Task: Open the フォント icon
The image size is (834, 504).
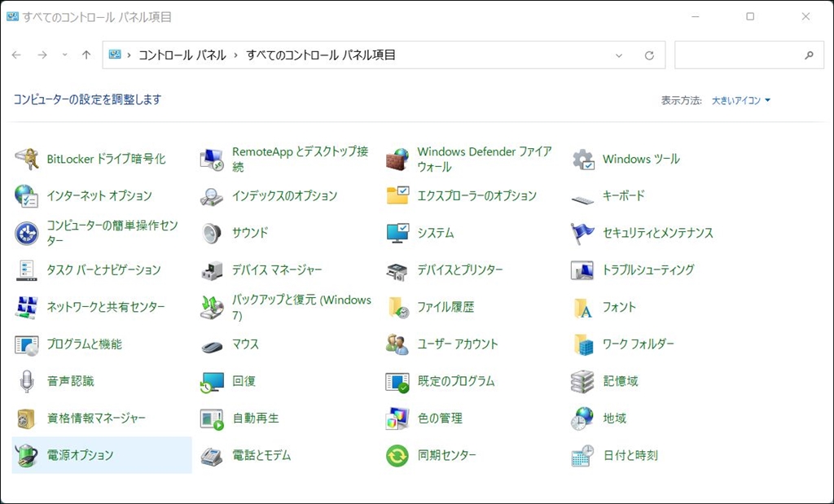Action: (583, 307)
